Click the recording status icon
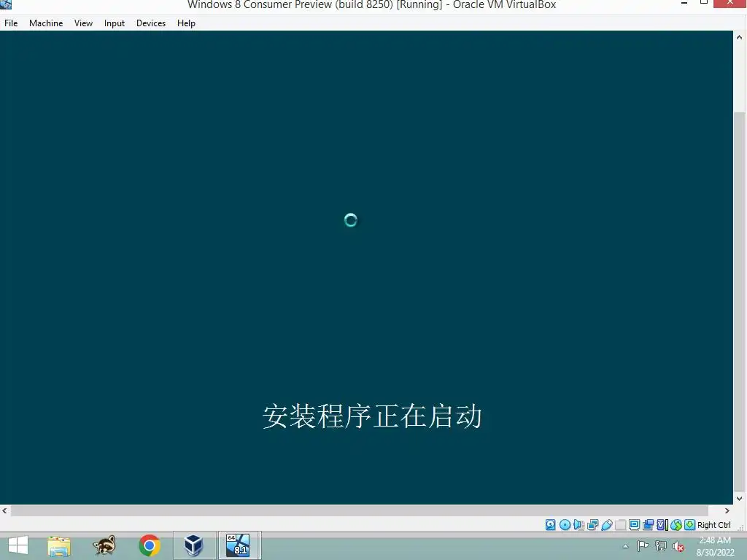 pyautogui.click(x=648, y=525)
